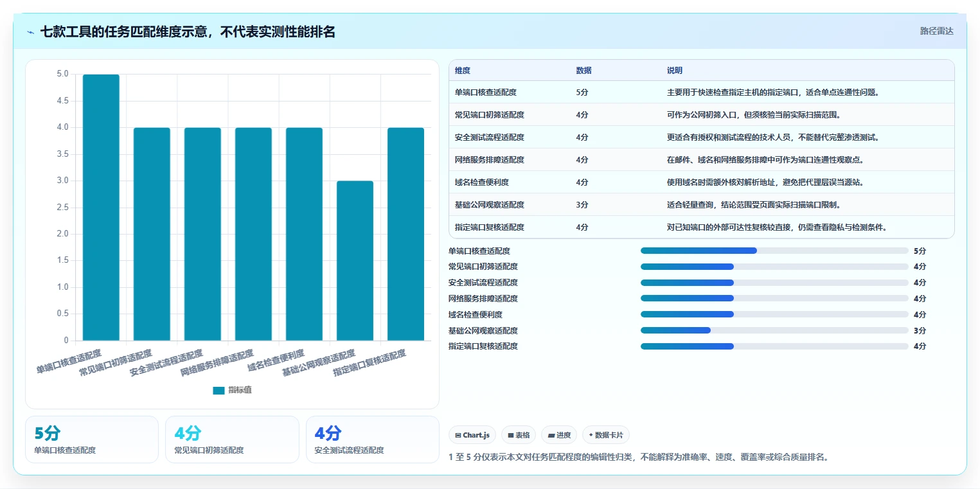Click the 域名检查便利度 bar in chart

click(x=304, y=234)
